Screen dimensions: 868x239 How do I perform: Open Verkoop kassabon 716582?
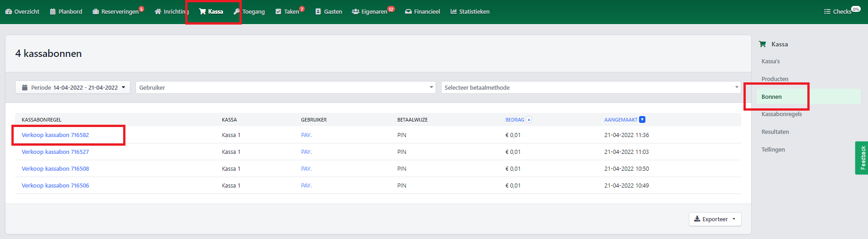pyautogui.click(x=55, y=135)
